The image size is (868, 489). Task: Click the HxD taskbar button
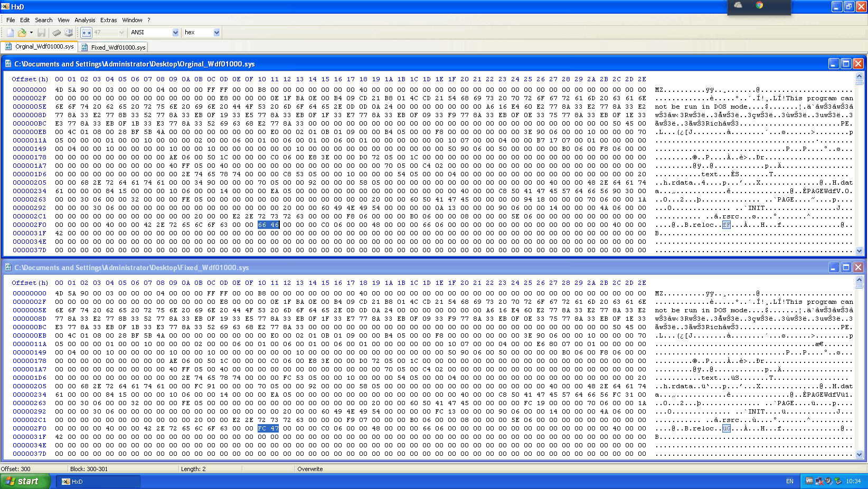(98, 482)
